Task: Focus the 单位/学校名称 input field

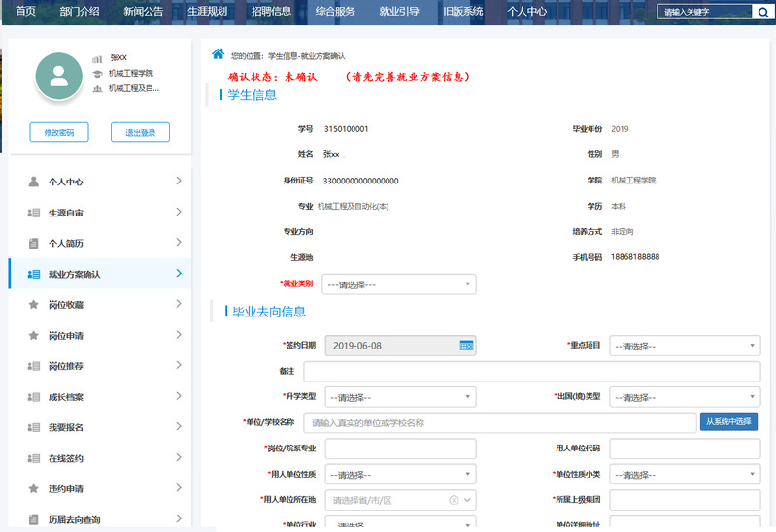Action: pyautogui.click(x=499, y=423)
